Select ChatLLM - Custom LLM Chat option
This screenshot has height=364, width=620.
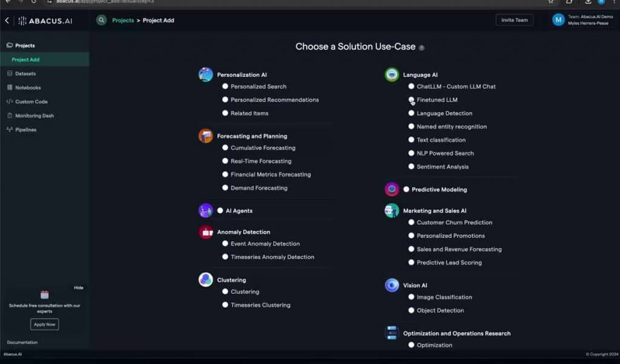tap(411, 86)
